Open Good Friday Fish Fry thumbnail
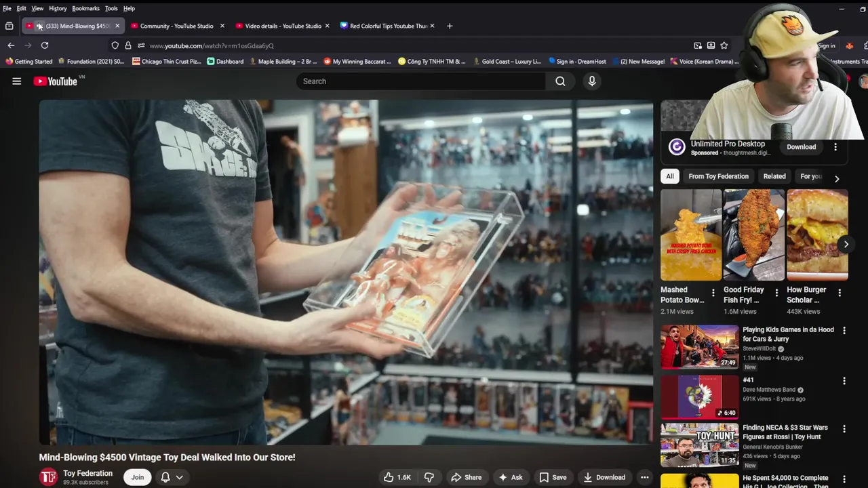 (754, 235)
